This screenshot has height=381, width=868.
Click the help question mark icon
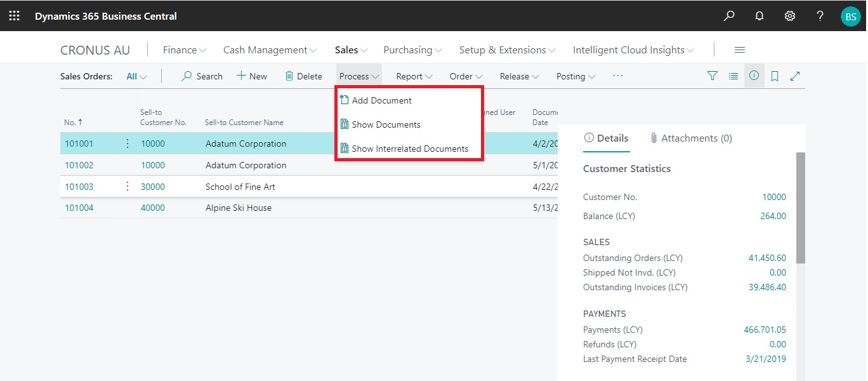pyautogui.click(x=820, y=16)
